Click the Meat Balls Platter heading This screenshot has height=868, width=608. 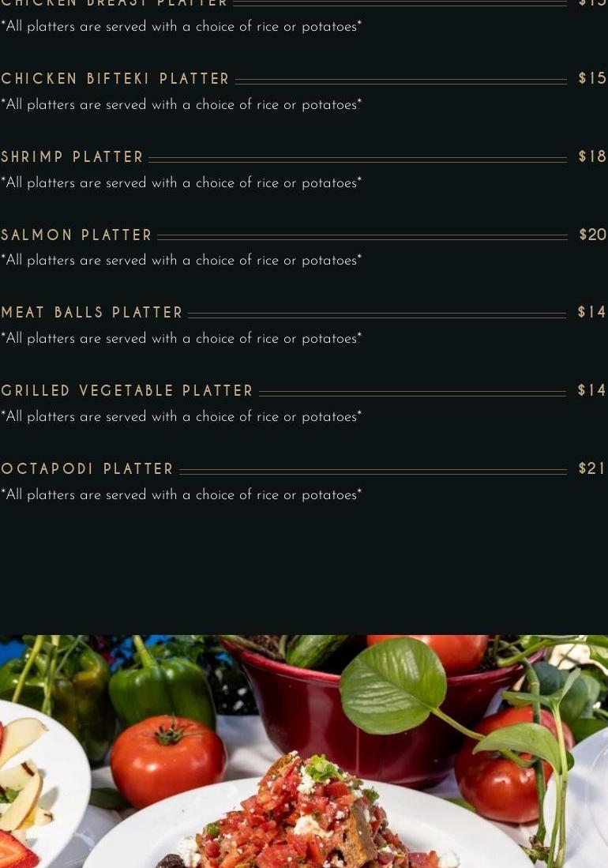(92, 313)
